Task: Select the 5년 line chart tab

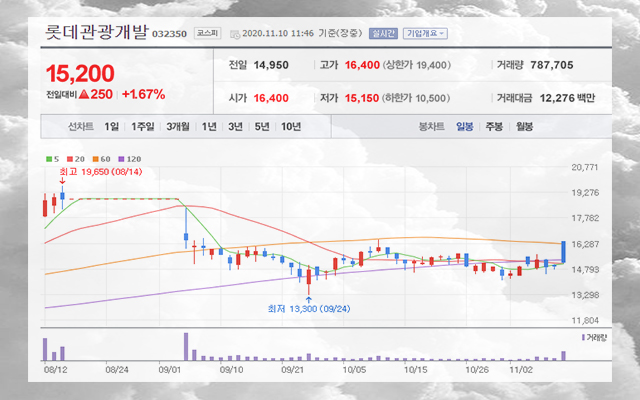Action: tap(262, 127)
